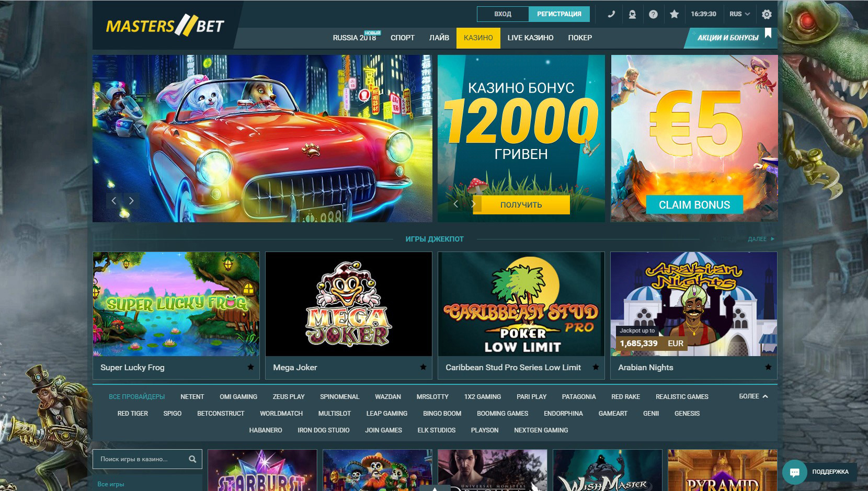Filter by HABANERO provider
Image resolution: width=868 pixels, height=491 pixels.
266,430
